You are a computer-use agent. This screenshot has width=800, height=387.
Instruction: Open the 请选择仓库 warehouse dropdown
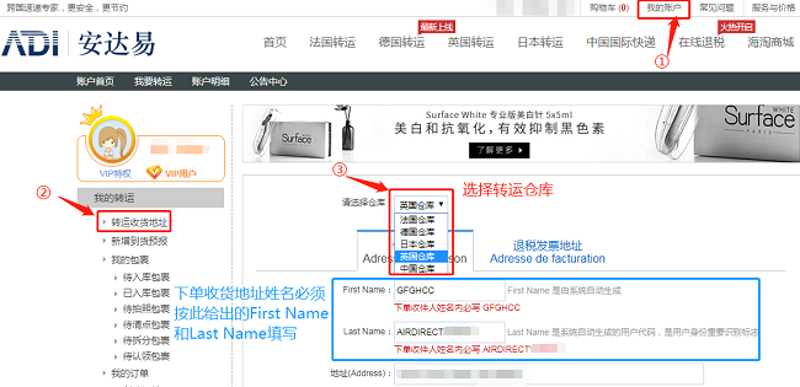[x=421, y=205]
